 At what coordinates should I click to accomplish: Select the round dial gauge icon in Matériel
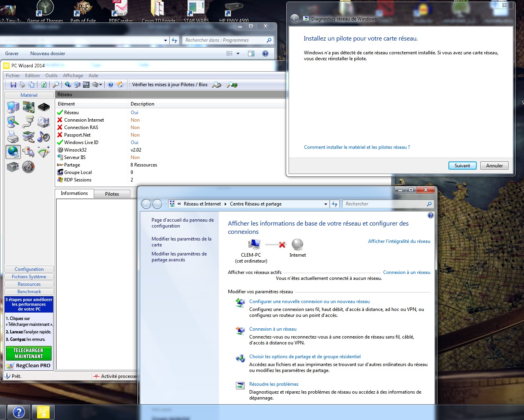[28, 167]
